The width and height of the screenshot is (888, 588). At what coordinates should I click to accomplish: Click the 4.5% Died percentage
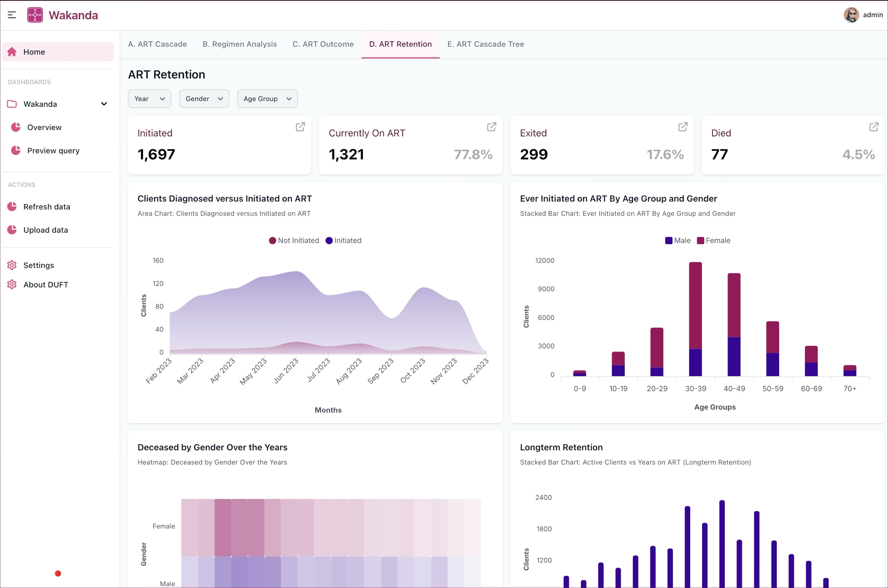(858, 155)
